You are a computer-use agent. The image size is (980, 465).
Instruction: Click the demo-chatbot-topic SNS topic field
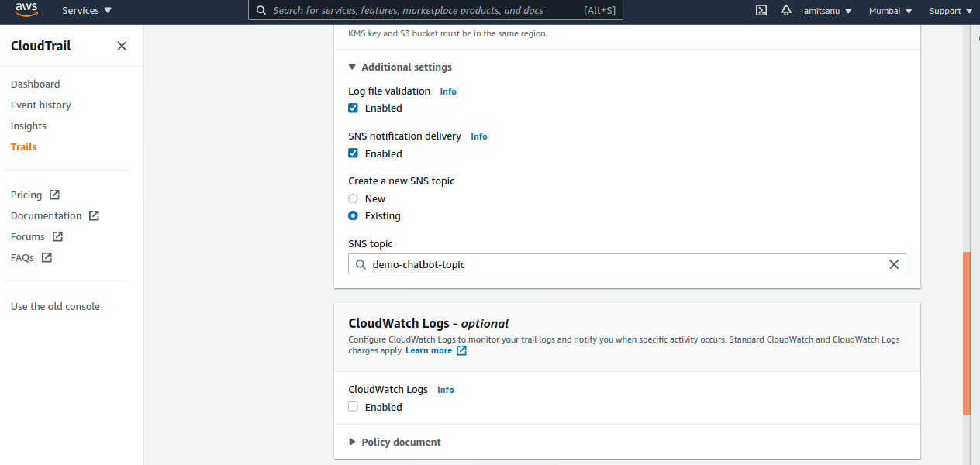(626, 264)
